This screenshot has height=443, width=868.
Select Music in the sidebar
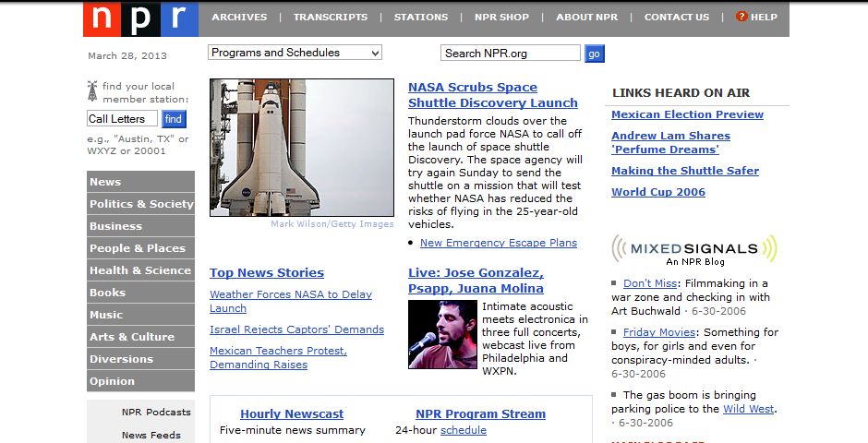click(140, 314)
